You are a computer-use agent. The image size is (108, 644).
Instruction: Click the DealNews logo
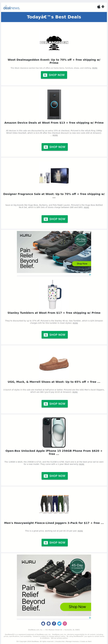coord(12,8)
